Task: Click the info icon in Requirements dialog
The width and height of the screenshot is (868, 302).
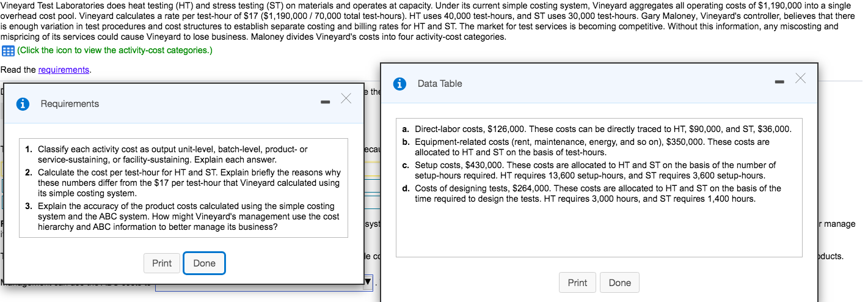Action: click(x=23, y=104)
